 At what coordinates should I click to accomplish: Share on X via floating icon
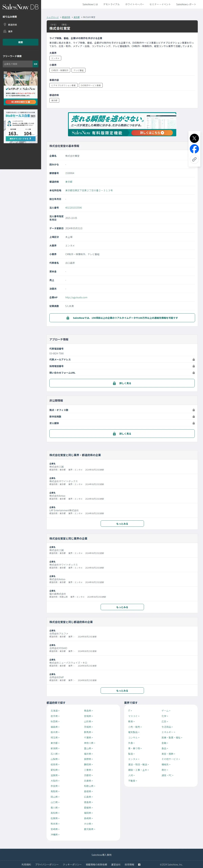[x=194, y=138]
